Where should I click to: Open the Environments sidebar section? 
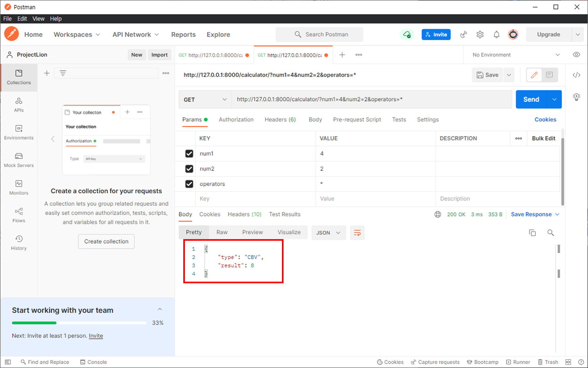pos(19,132)
